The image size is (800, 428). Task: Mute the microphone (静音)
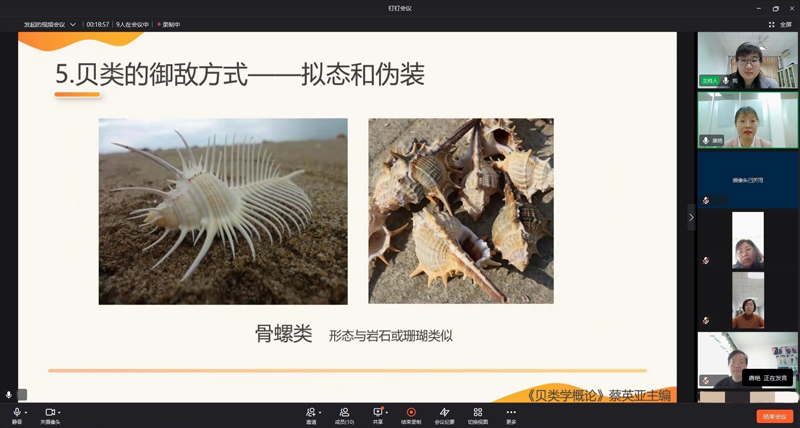(x=16, y=412)
